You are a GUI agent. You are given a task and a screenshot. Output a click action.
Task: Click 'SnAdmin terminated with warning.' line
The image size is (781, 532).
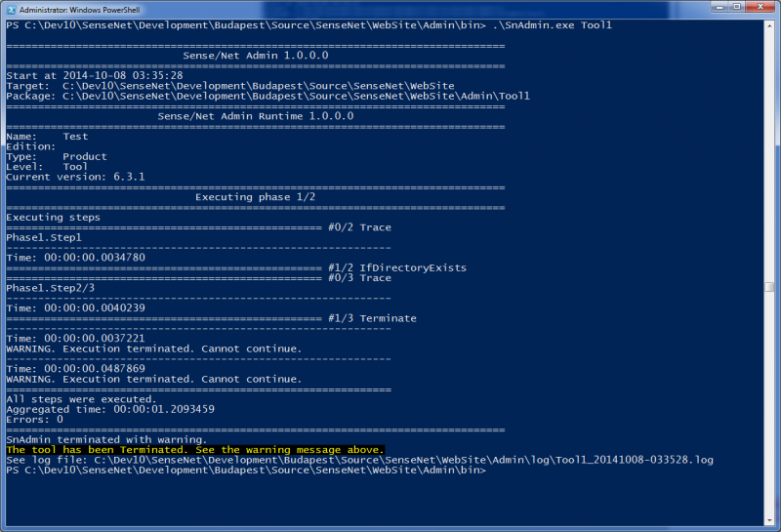pyautogui.click(x=106, y=440)
